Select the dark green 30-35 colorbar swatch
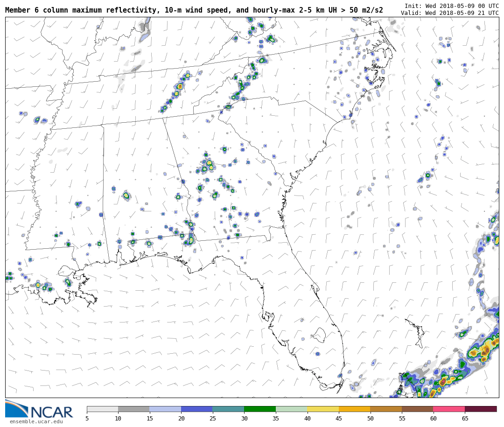Screen dimensions: 504x427 [x=259, y=409]
